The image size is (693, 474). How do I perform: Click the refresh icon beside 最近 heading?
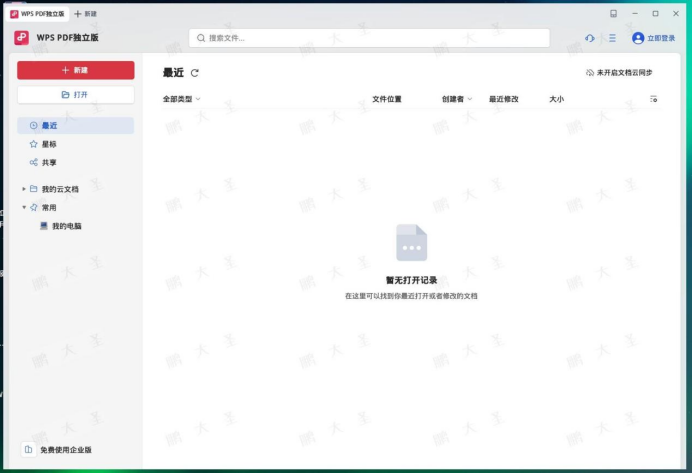point(194,73)
